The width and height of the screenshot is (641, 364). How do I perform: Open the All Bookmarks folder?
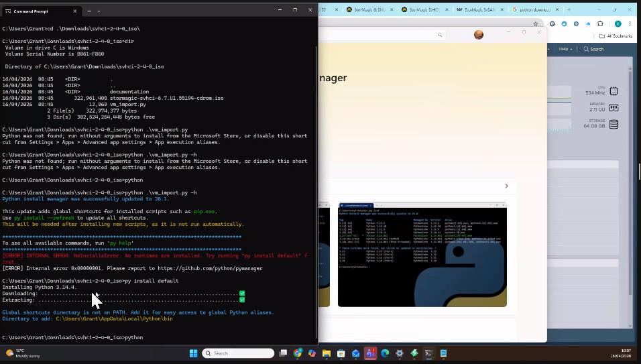click(x=616, y=36)
